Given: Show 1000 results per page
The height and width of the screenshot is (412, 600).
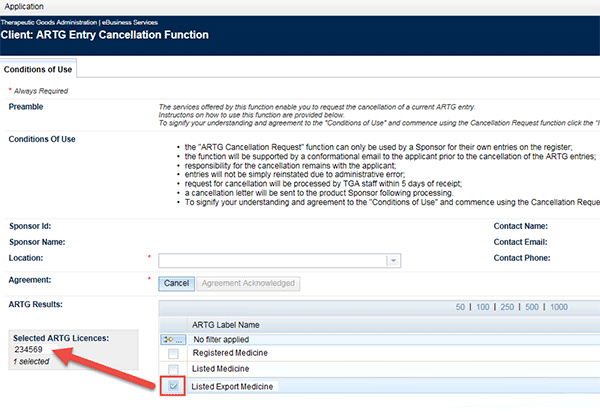Looking at the screenshot, I should [559, 307].
